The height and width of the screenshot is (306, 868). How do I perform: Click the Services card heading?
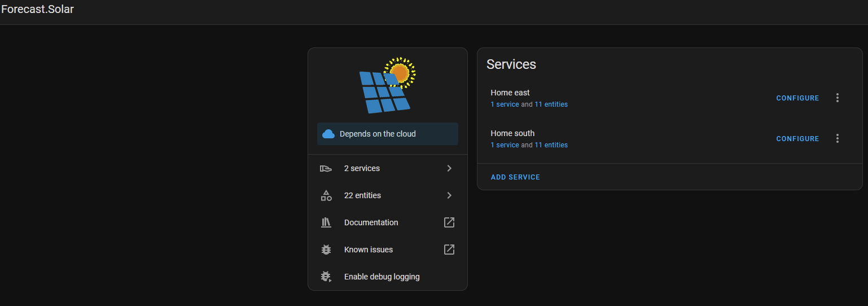point(511,64)
